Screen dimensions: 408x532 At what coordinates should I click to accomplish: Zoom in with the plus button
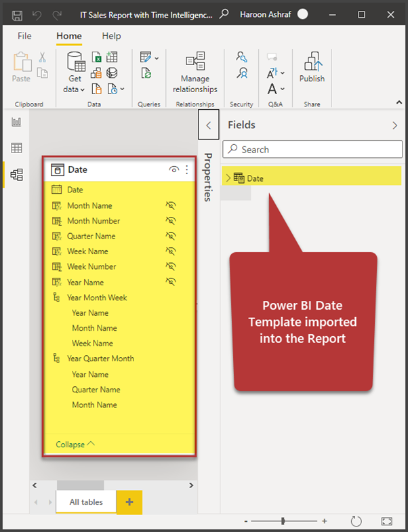coord(324,520)
